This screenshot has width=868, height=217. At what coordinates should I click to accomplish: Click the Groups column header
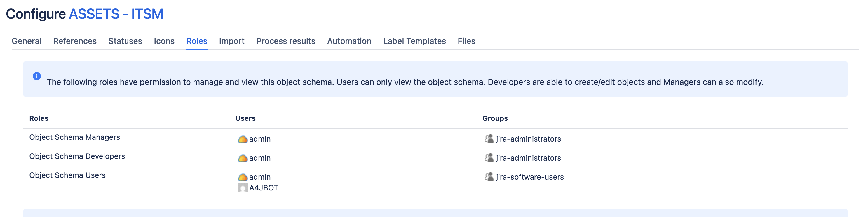click(495, 118)
